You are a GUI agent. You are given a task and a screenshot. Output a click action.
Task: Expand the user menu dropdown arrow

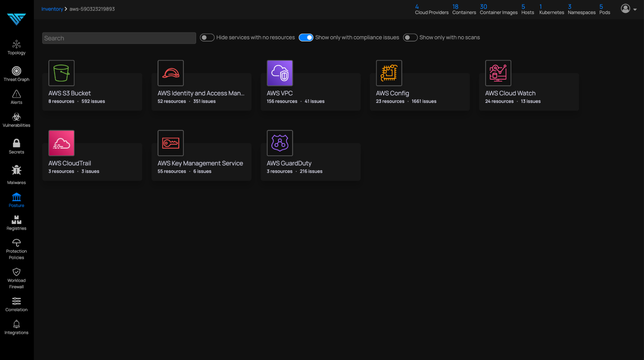(635, 9)
